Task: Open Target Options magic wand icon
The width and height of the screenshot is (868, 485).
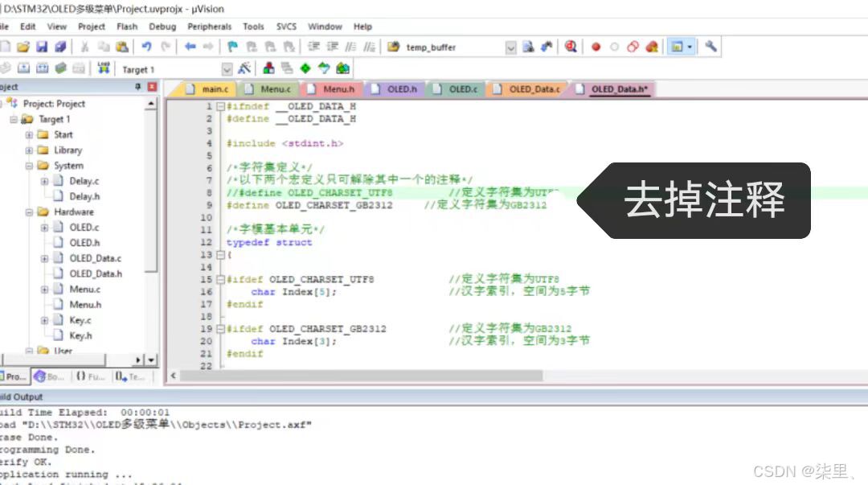Action: (244, 68)
